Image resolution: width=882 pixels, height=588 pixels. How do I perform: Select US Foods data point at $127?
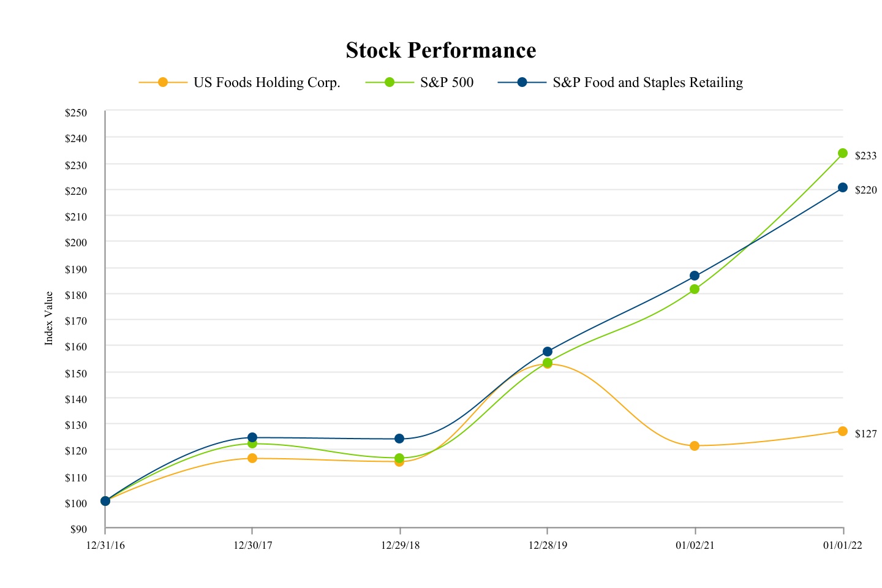[843, 431]
